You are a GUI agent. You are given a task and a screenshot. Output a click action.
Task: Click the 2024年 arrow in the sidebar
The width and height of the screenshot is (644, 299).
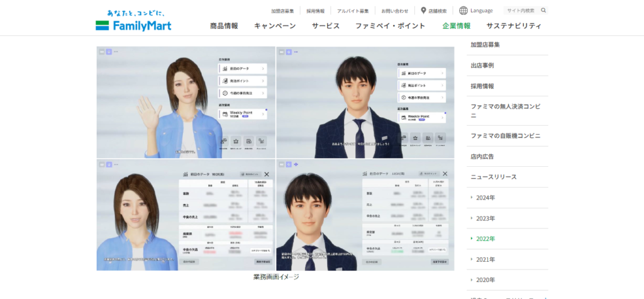click(473, 198)
